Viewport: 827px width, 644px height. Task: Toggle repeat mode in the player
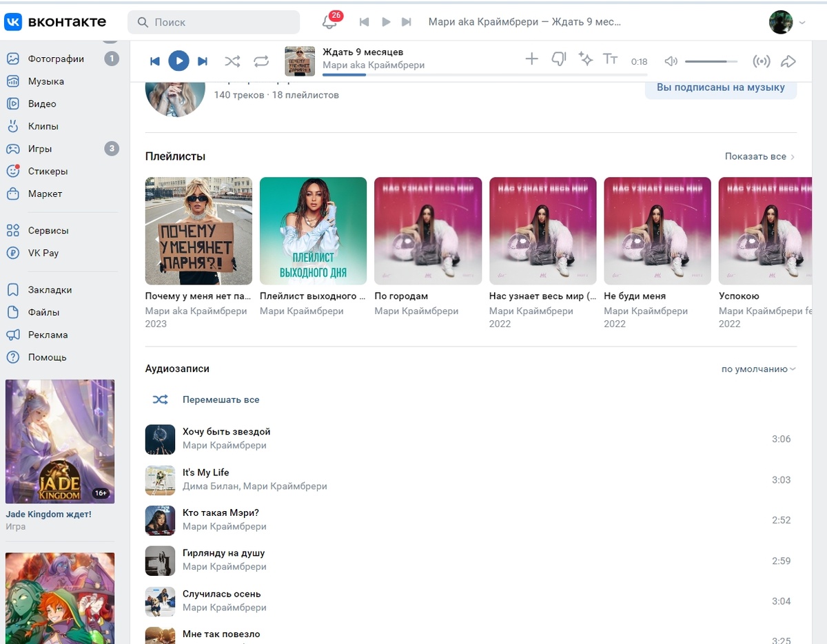click(261, 61)
